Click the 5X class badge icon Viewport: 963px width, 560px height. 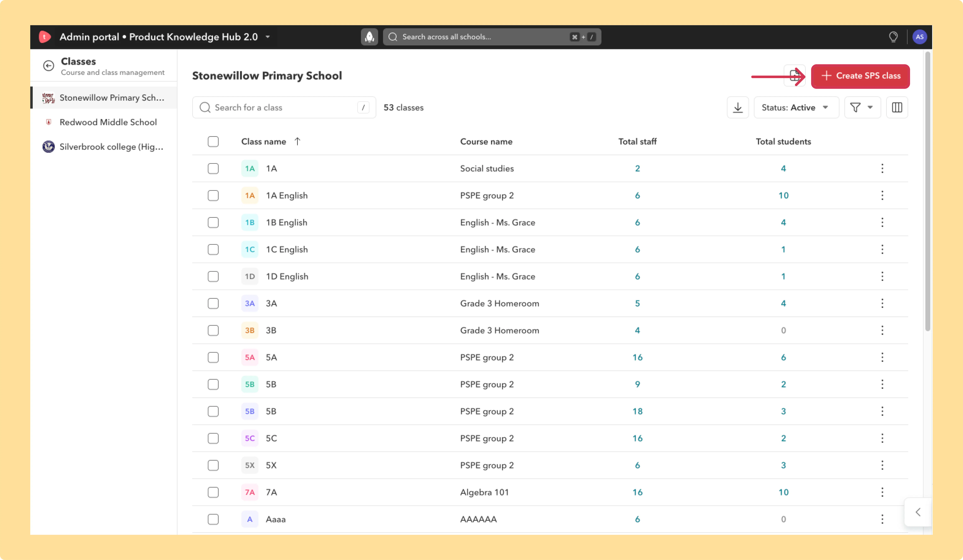pos(250,465)
